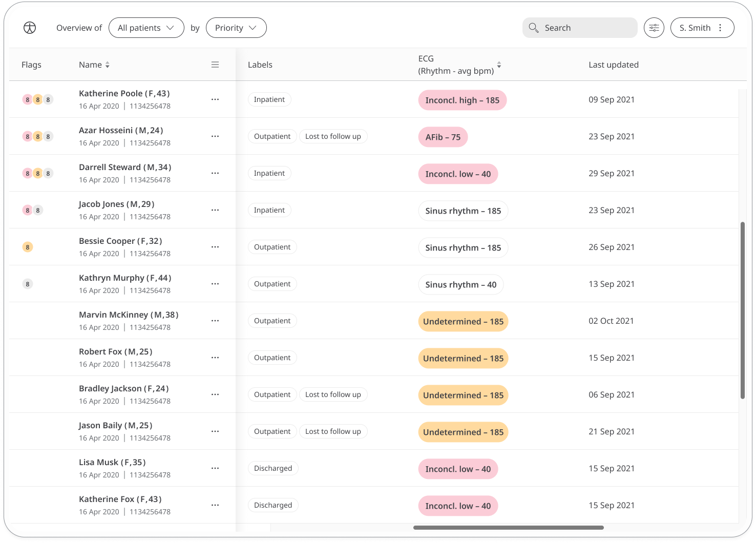
Task: Open more options for Katherine Fox
Action: [215, 505]
